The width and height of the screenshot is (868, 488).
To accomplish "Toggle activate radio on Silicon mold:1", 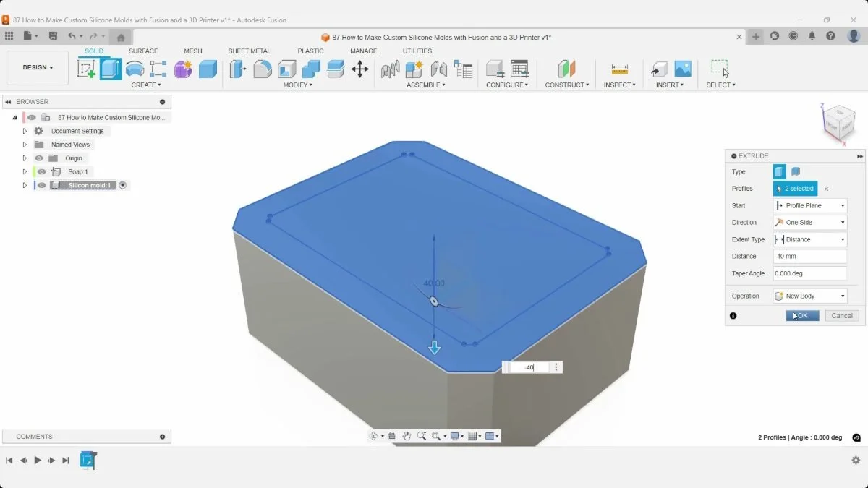I will pyautogui.click(x=122, y=185).
